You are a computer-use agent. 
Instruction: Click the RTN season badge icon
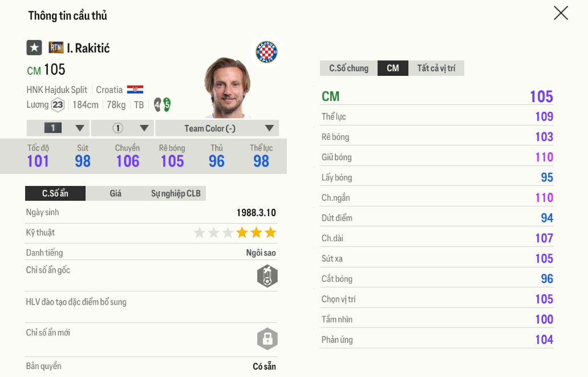tap(56, 48)
